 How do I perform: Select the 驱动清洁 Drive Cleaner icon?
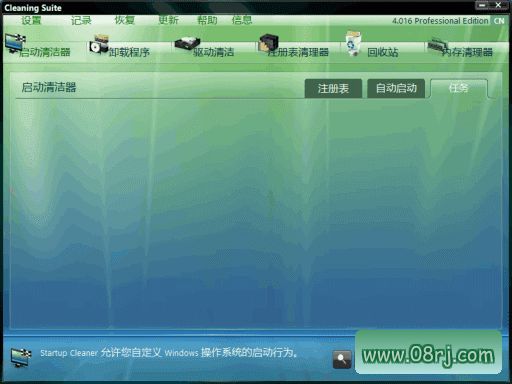click(x=187, y=44)
